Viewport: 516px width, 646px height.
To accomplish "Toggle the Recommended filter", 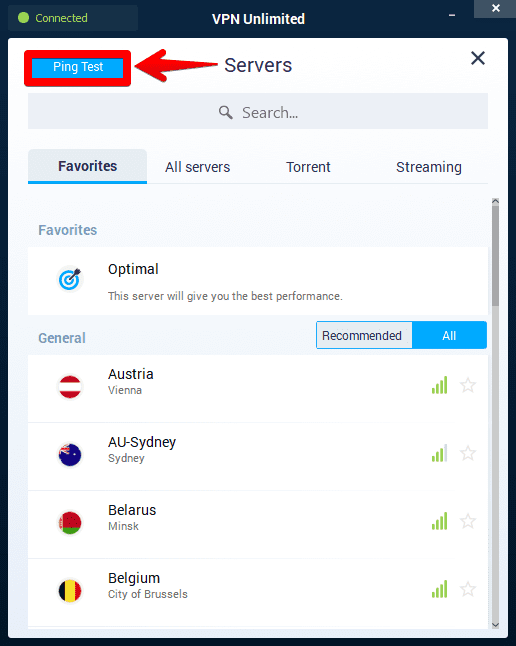I will [364, 335].
